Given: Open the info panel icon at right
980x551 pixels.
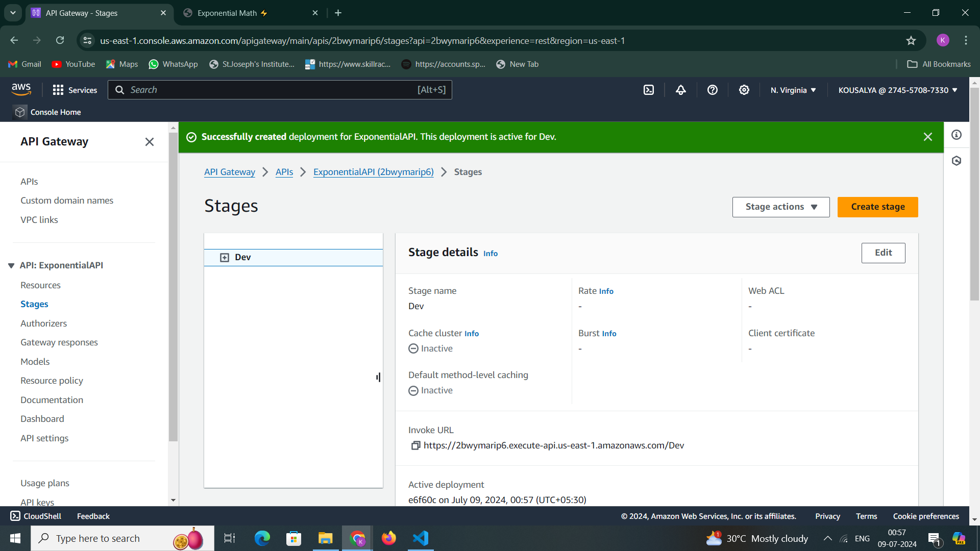Looking at the screenshot, I should coord(956,135).
